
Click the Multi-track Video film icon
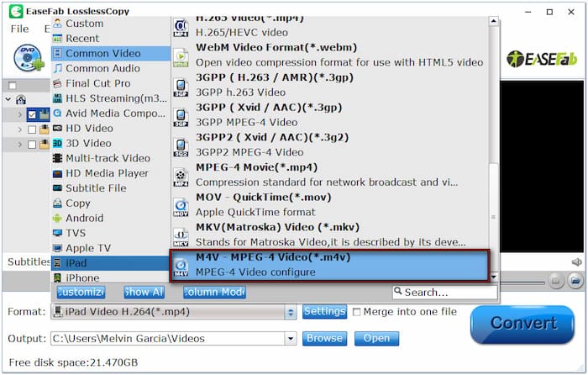tap(57, 158)
